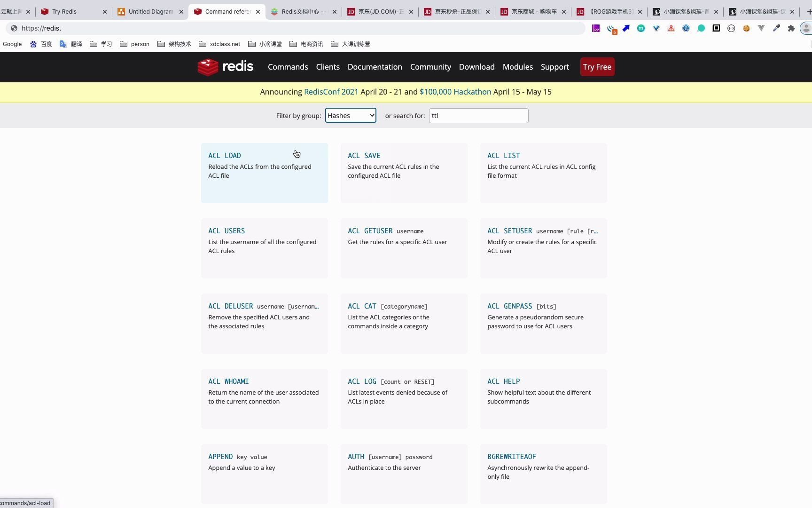Image resolution: width=812 pixels, height=508 pixels.
Task: Click the blue arrow extension icon
Action: (x=626, y=28)
